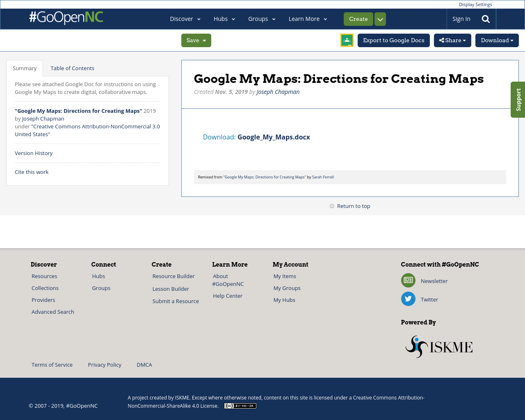Expand the Save button dropdown arrow
Image resolution: width=525 pixels, height=420 pixels.
point(204,40)
